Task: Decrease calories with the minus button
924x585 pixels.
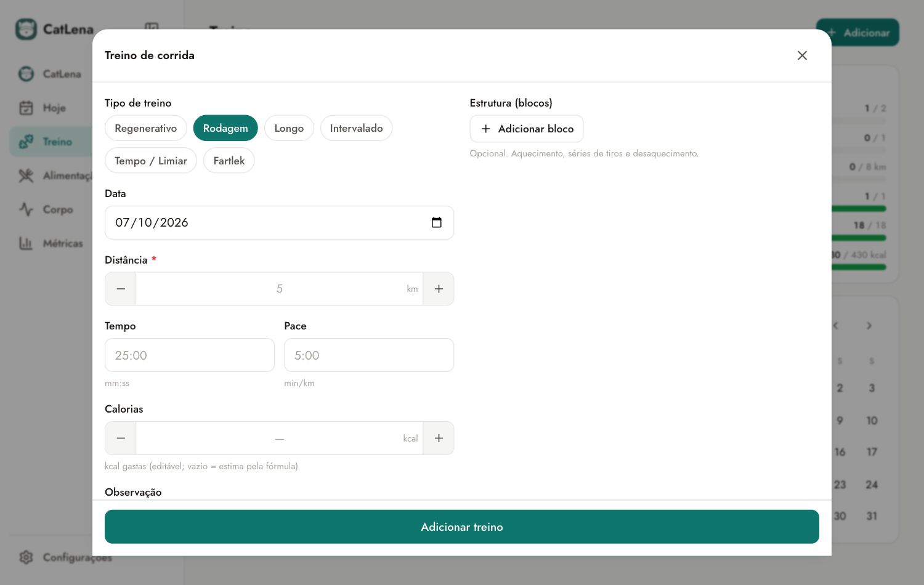Action: tap(121, 438)
